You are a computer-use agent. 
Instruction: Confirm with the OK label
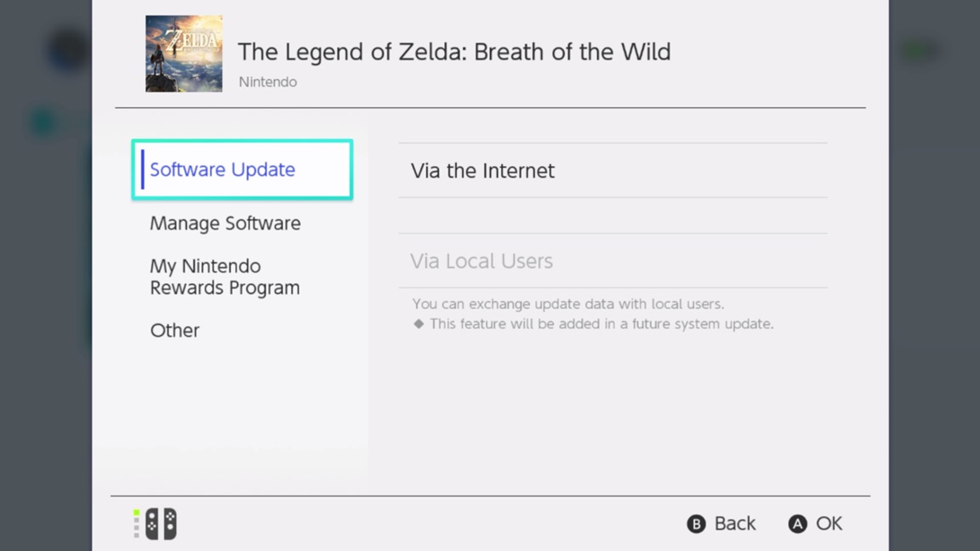tap(829, 524)
